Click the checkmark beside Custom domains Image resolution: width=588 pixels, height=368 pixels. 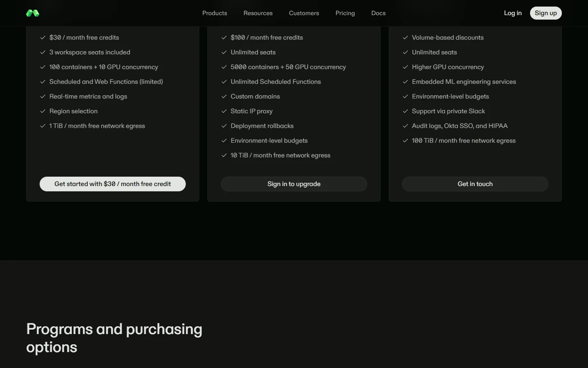tap(224, 96)
